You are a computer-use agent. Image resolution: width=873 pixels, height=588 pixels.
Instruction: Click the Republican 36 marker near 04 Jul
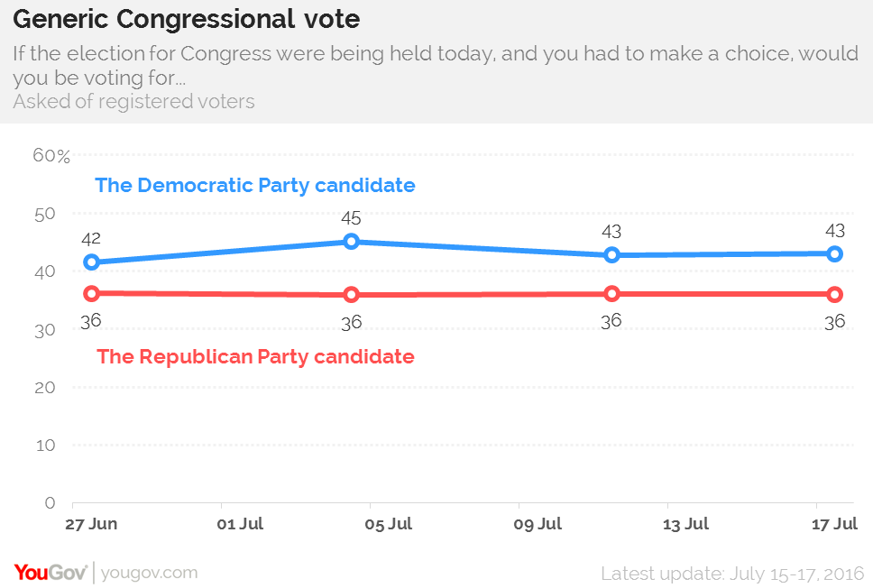[x=351, y=295]
